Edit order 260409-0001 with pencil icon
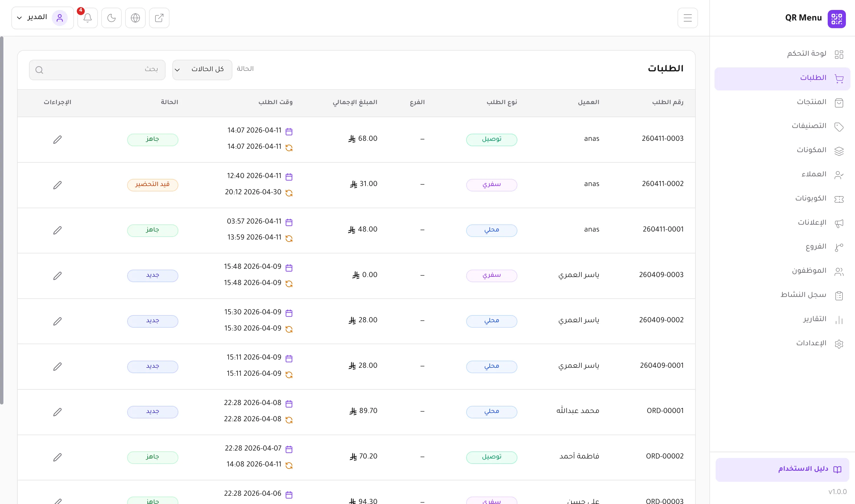 pos(57,366)
